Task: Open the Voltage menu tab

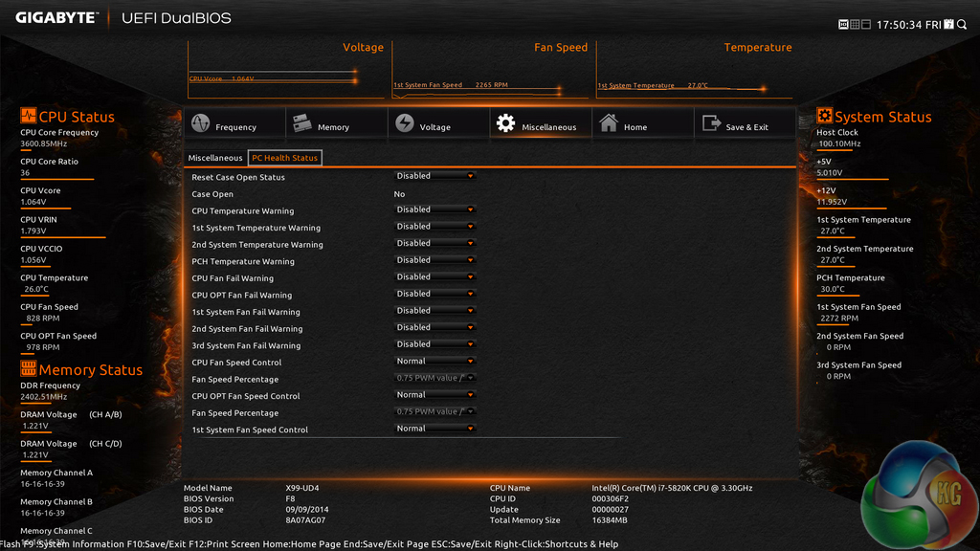Action: click(438, 123)
